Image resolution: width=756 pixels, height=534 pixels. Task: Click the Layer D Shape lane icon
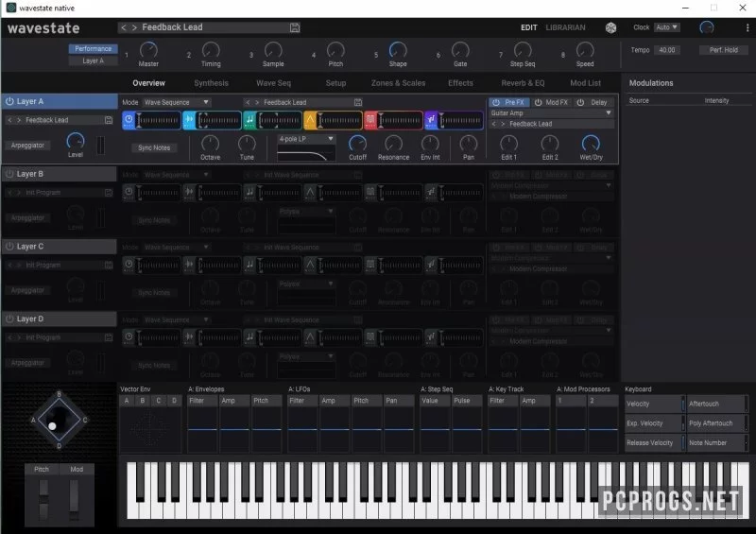click(x=310, y=337)
